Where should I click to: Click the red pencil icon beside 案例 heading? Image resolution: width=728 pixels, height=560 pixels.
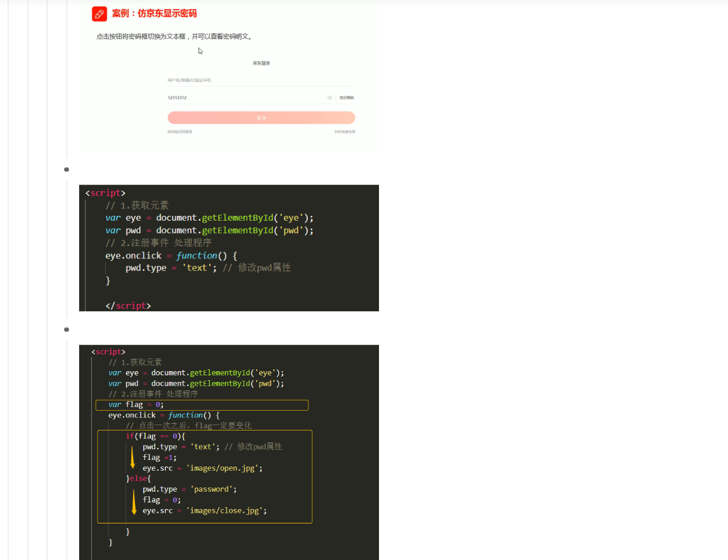[99, 13]
